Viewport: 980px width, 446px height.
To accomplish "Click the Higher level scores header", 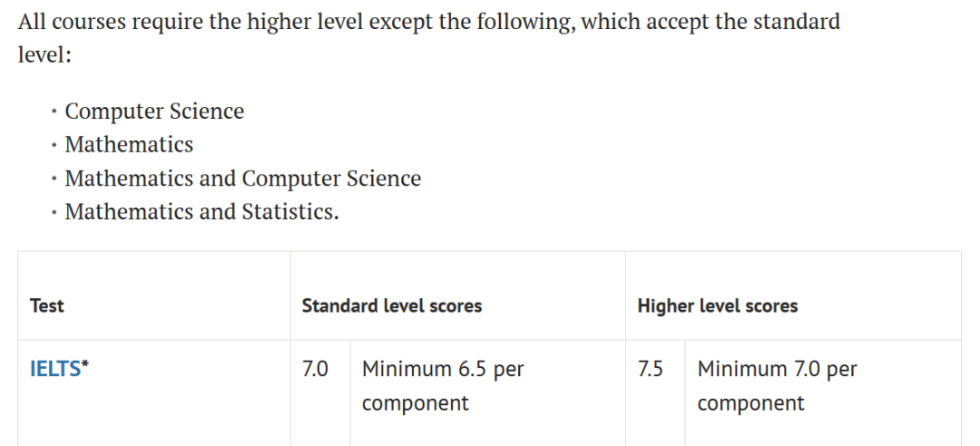I will tap(718, 306).
